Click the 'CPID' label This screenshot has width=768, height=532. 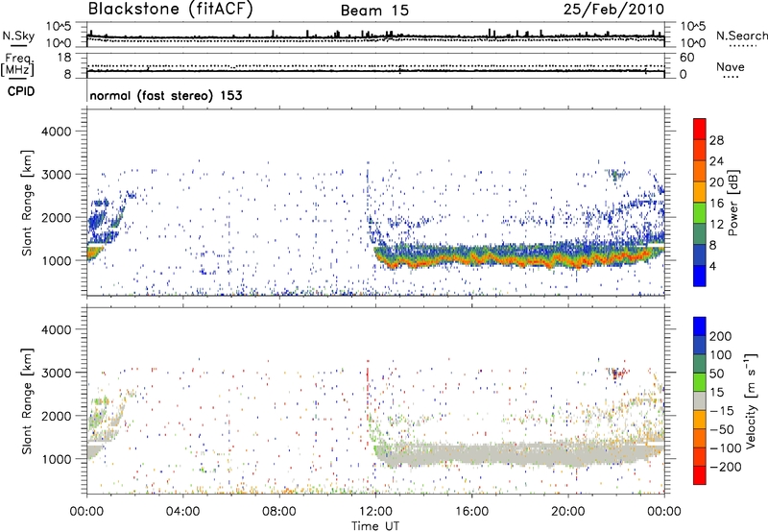[x=21, y=91]
